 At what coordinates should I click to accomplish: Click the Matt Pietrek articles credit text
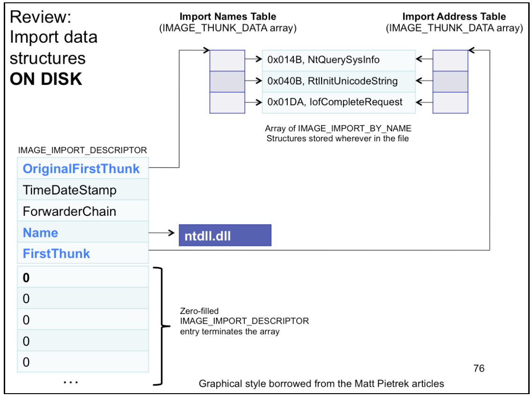tap(321, 384)
